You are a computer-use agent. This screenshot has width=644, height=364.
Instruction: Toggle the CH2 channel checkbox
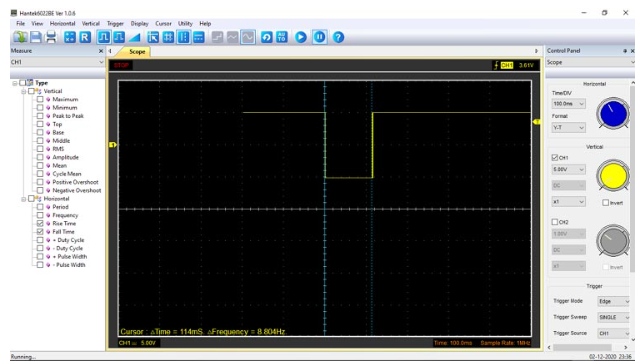click(554, 222)
